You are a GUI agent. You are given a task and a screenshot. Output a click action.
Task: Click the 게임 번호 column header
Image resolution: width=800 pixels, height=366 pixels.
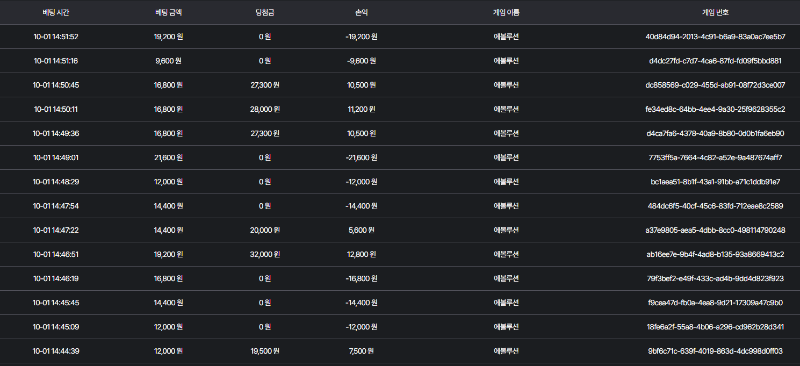pos(715,12)
